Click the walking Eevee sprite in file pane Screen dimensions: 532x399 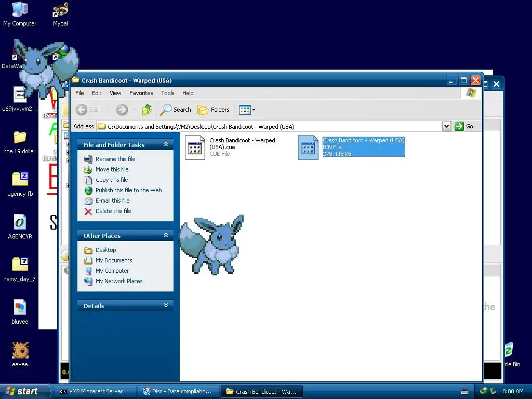(x=212, y=245)
